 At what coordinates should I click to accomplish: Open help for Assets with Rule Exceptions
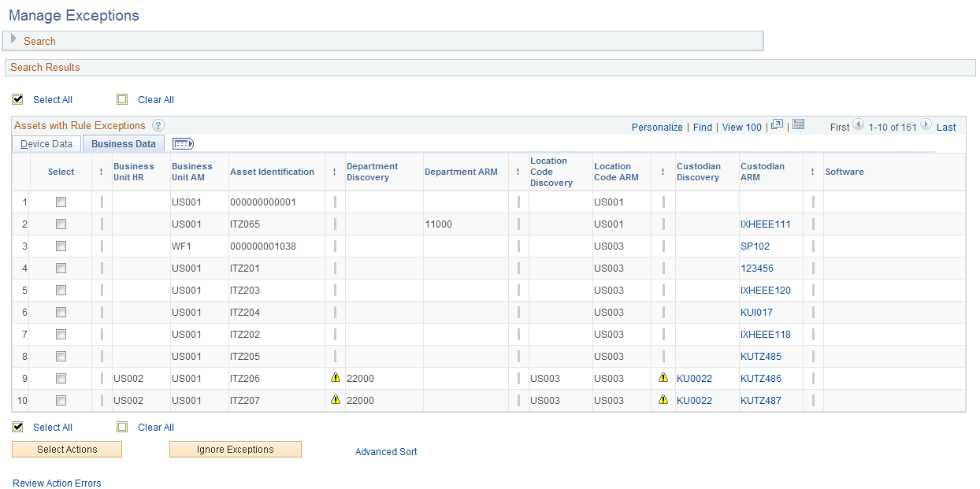click(158, 125)
